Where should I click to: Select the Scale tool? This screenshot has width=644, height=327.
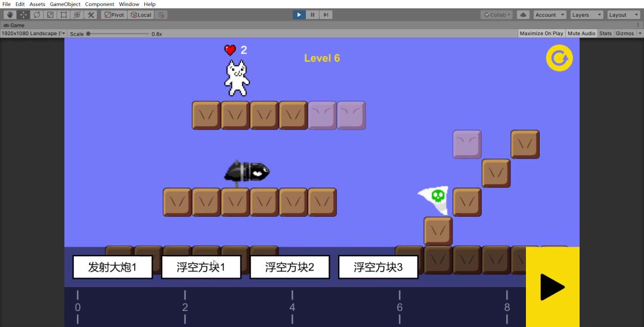pyautogui.click(x=51, y=15)
